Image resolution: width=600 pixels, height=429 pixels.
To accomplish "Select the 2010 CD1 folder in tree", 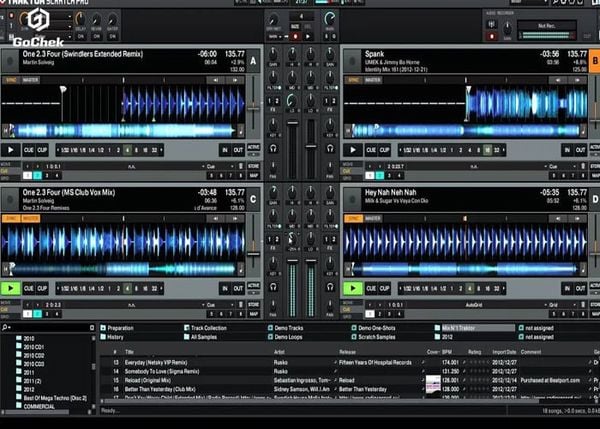I will click(30, 347).
